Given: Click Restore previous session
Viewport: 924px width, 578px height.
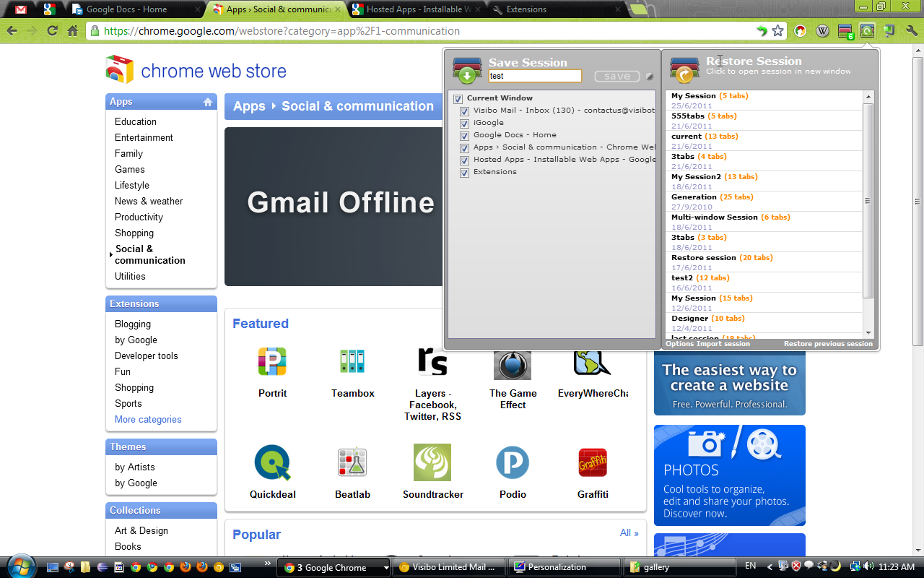Looking at the screenshot, I should tap(827, 343).
